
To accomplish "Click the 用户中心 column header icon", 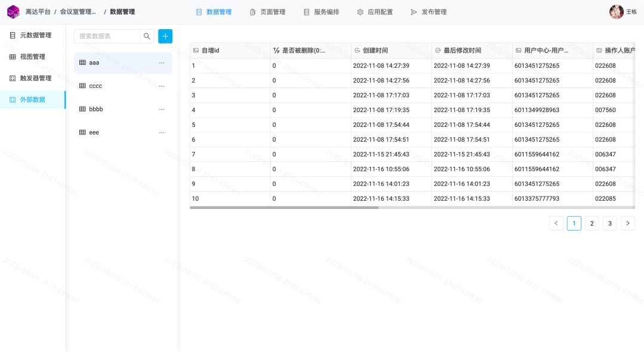I will point(518,51).
